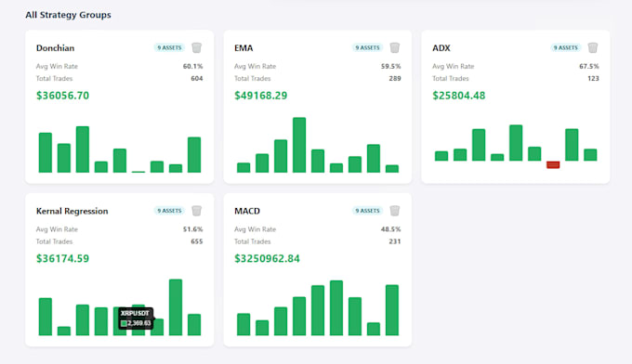
Task: Select the $3250962.84 profit value
Action: (268, 258)
